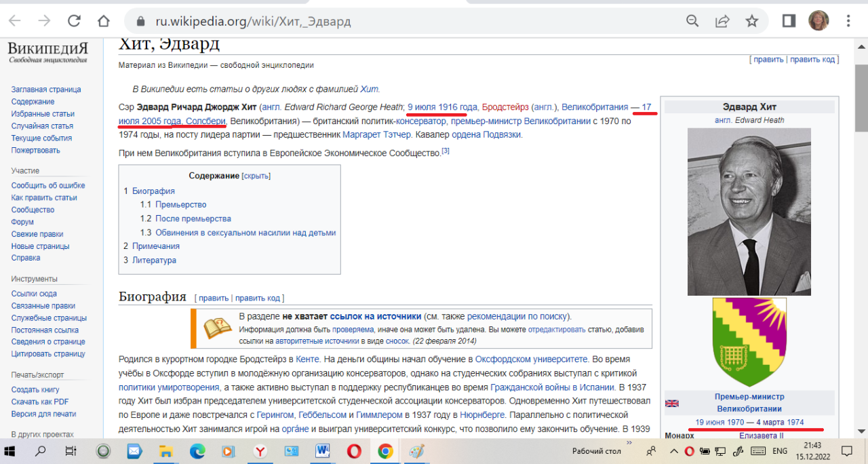Open the zoom magnifier icon in address bar
This screenshot has height=464, width=868.
(692, 21)
